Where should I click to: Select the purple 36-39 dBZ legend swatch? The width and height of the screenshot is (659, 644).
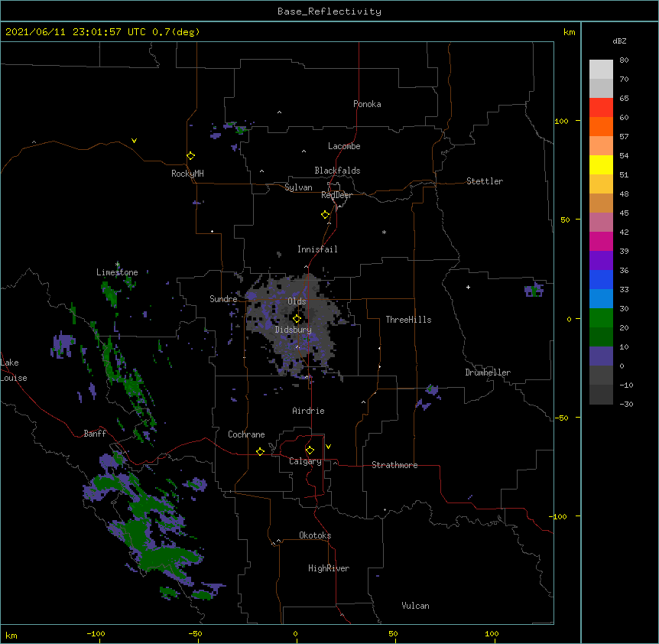[x=601, y=261]
